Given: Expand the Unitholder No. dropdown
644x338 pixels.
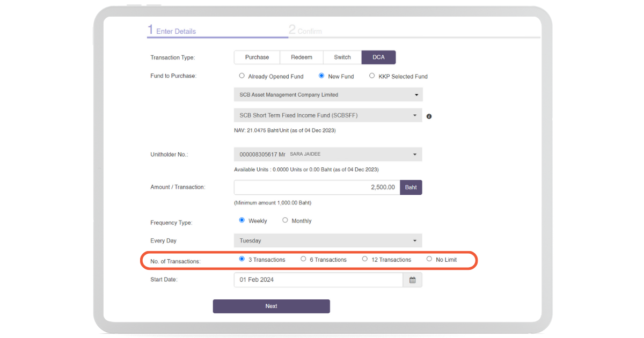Looking at the screenshot, I should [x=328, y=155].
